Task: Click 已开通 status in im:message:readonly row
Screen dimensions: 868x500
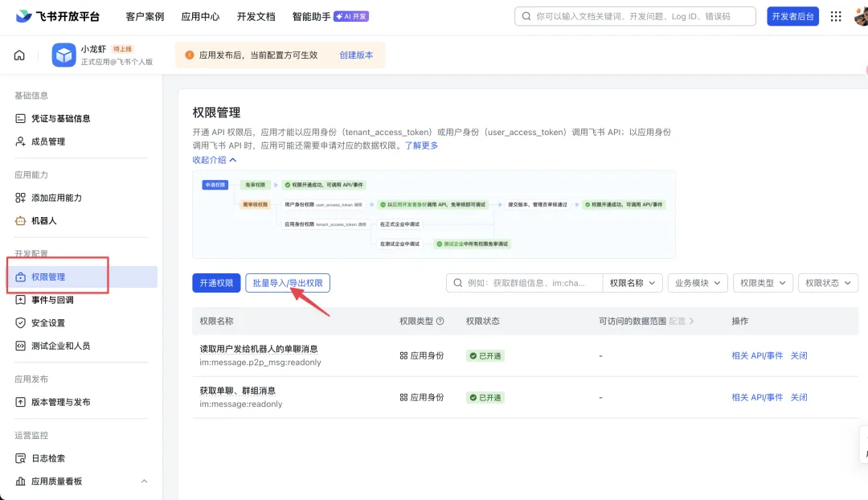Action: point(485,398)
